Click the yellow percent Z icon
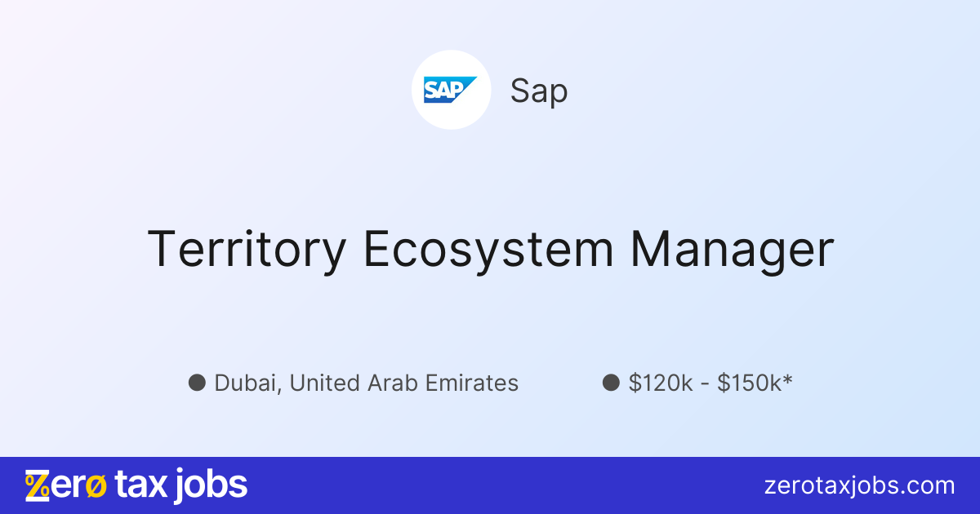 (37, 485)
